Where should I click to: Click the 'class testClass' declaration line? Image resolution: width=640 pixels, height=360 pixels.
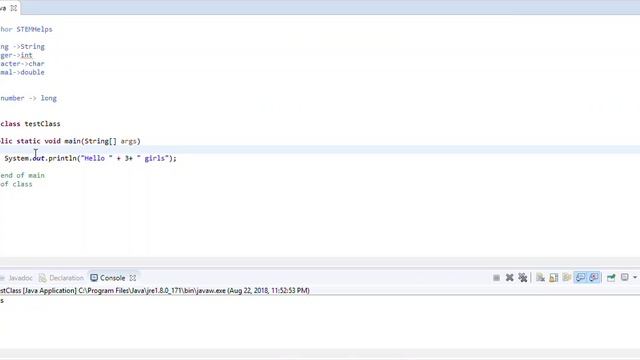pyautogui.click(x=30, y=124)
